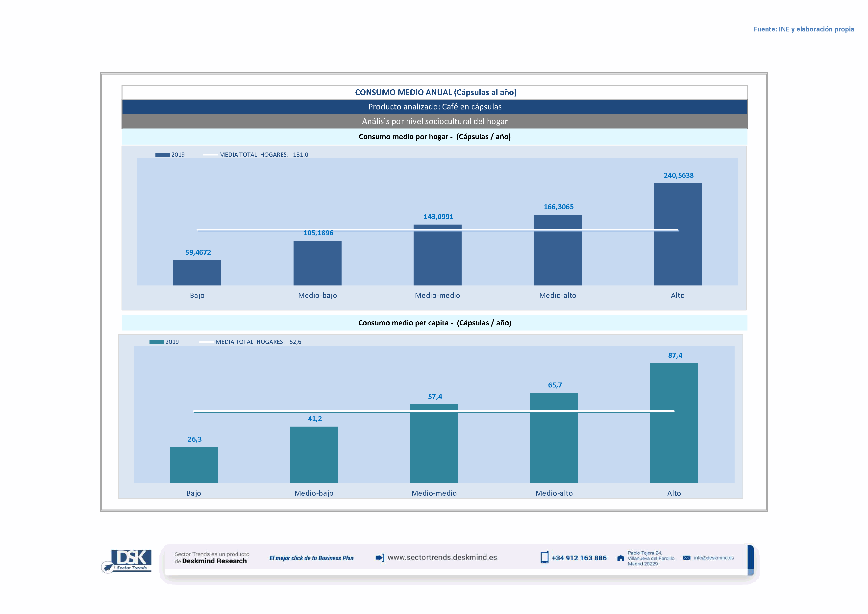Click the house address icon in footer
The image size is (868, 614).
pyautogui.click(x=620, y=558)
